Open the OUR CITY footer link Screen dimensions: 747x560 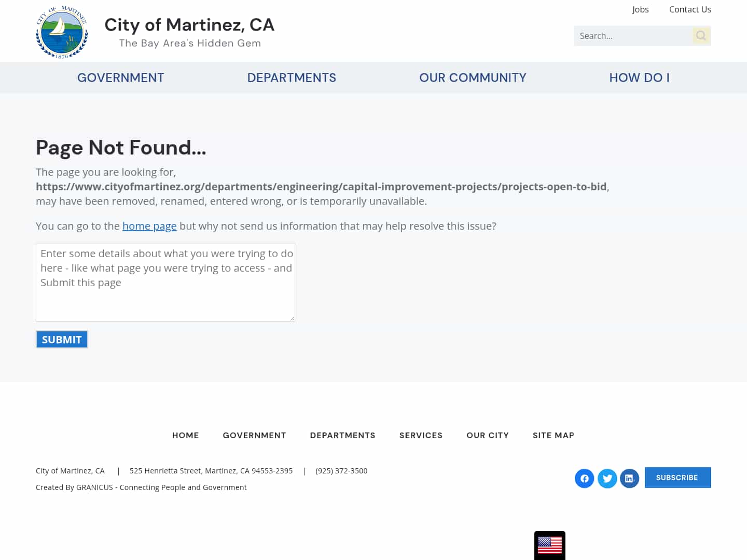[488, 435]
